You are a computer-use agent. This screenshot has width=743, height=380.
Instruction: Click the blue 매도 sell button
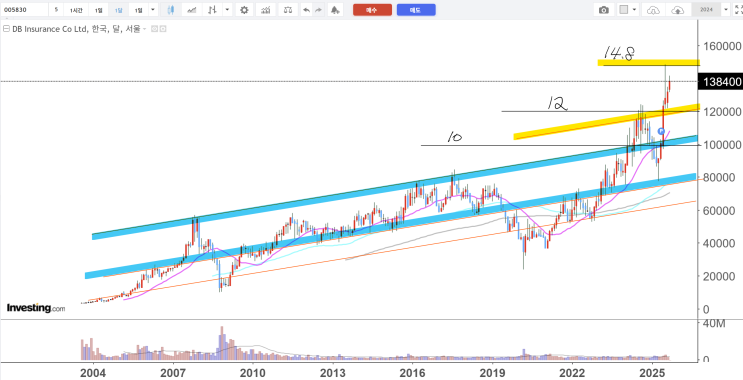[x=416, y=10]
